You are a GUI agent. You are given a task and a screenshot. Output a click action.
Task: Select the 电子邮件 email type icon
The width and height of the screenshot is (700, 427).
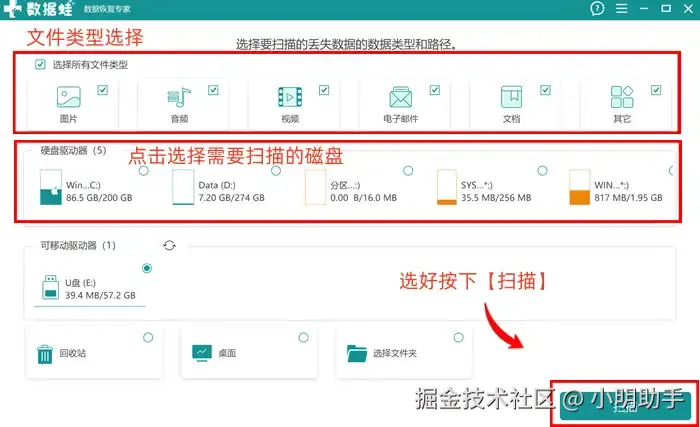[x=400, y=97]
